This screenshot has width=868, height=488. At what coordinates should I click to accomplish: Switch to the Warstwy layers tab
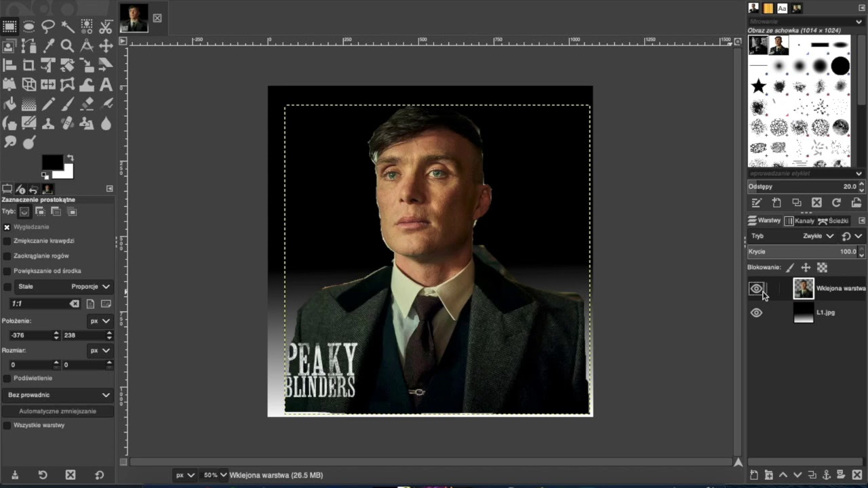tap(764, 221)
